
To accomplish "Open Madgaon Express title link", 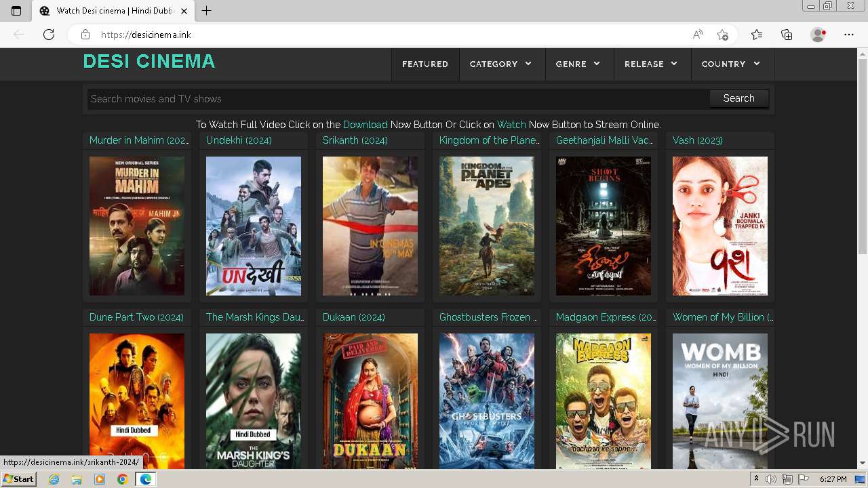I will click(x=606, y=317).
